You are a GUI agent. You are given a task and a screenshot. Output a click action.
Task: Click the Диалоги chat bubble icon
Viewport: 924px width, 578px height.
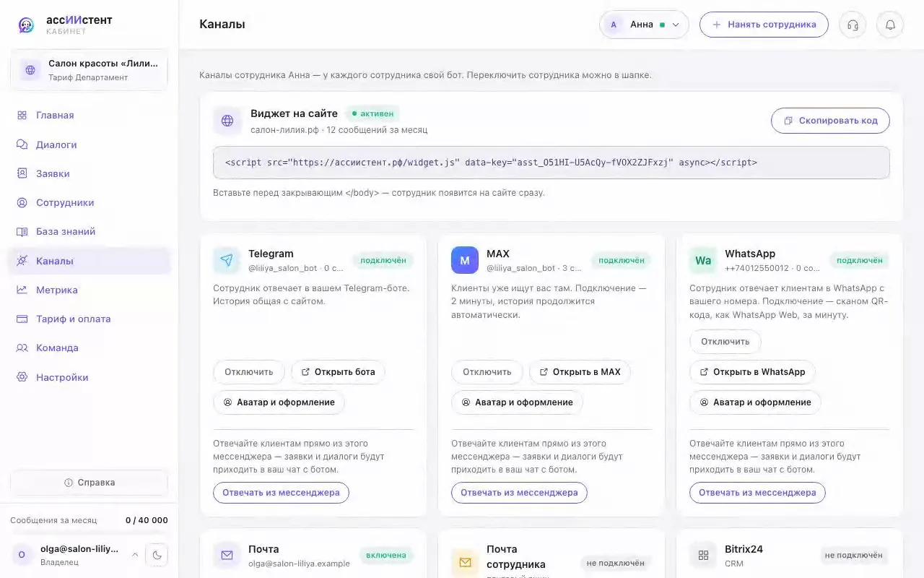(x=22, y=144)
